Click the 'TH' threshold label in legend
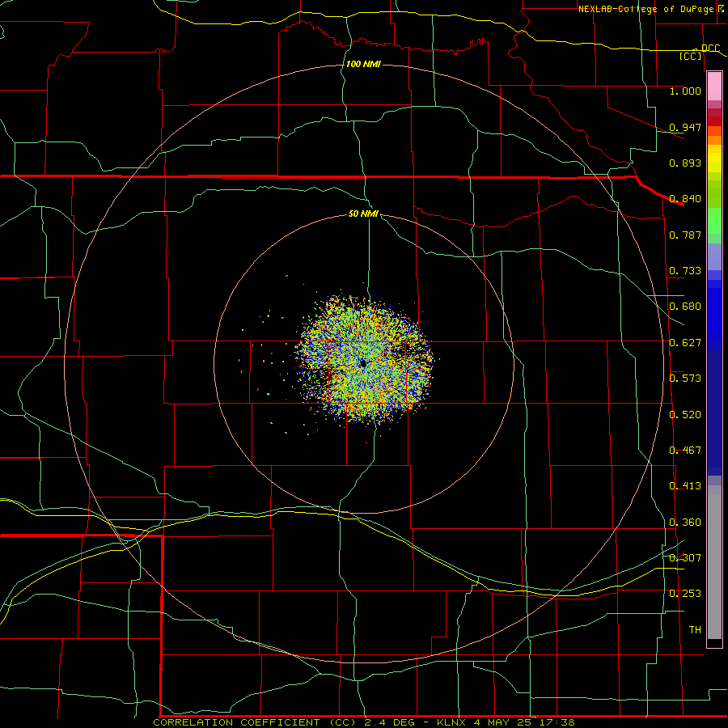Image resolution: width=728 pixels, height=728 pixels. tap(695, 630)
